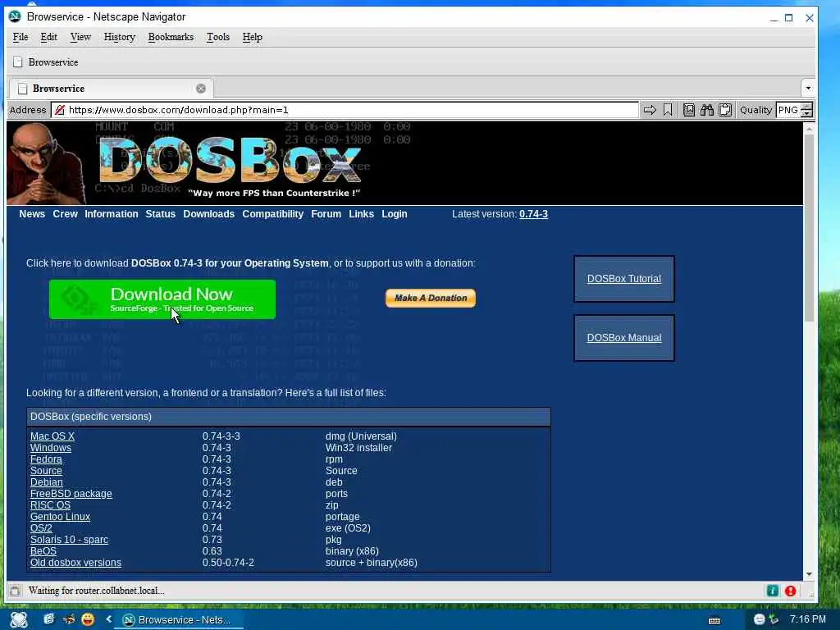840x630 pixels.
Task: Go to the Crew page link
Action: tap(66, 214)
